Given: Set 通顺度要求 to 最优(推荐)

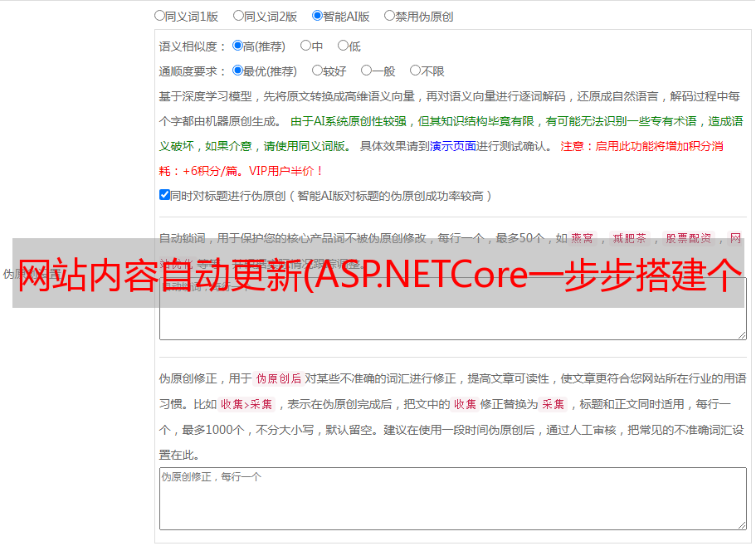Looking at the screenshot, I should click(x=237, y=71).
